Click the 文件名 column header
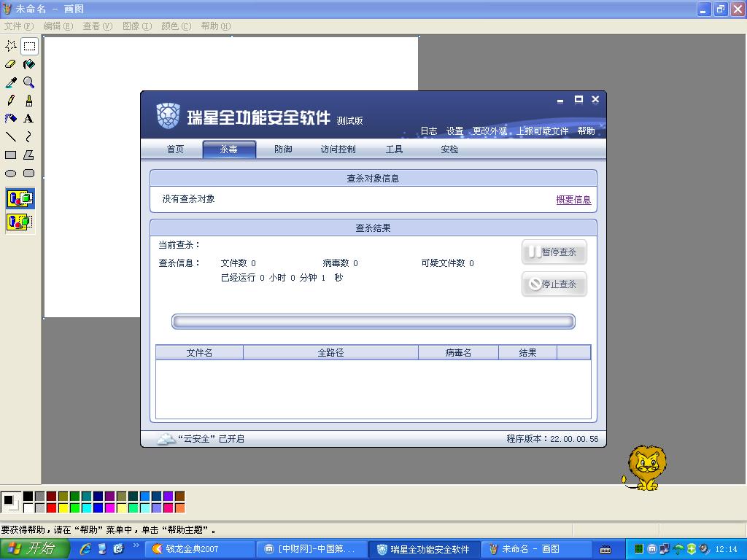This screenshot has height=560, width=747. [x=199, y=353]
